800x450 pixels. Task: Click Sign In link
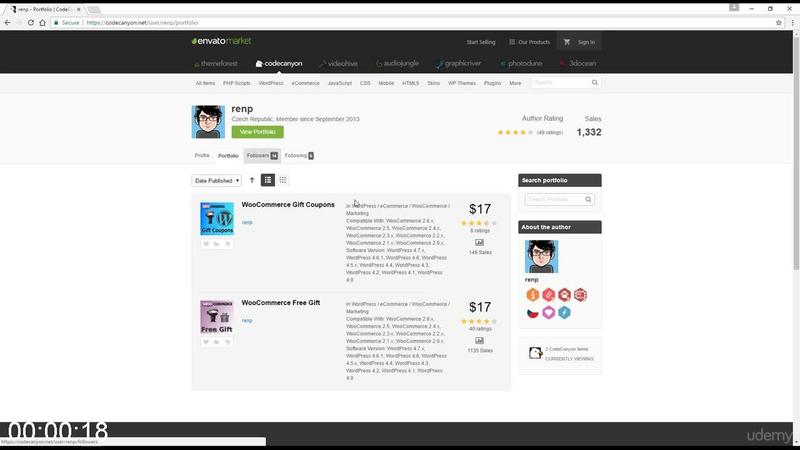pos(586,42)
